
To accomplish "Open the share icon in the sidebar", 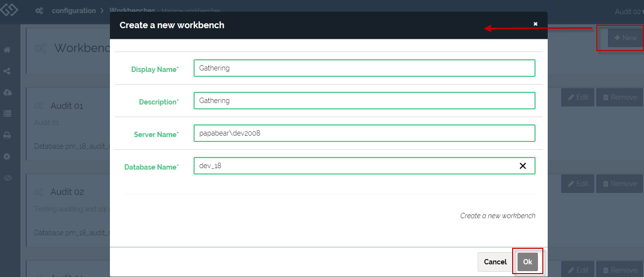I will click(x=7, y=71).
